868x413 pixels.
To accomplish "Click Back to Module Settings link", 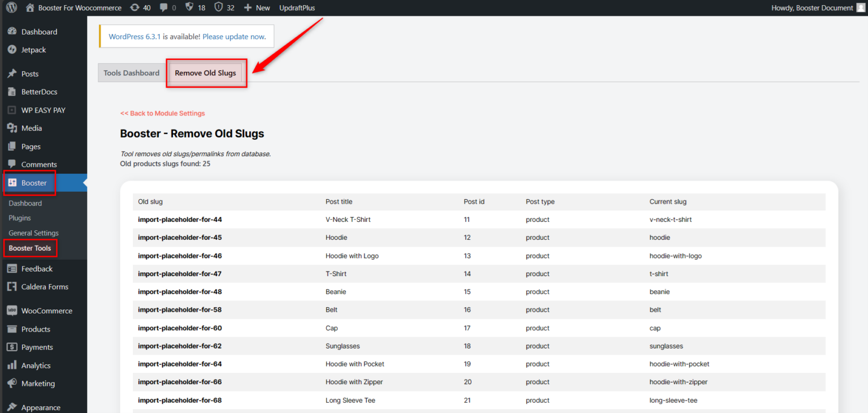I will [x=163, y=113].
